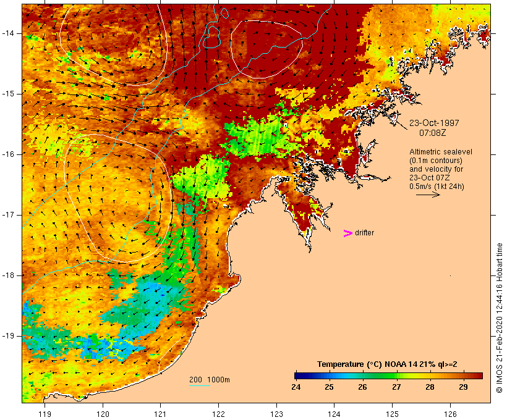This screenshot has width=507, height=420.
Task: Click color bar label '29'
Action: (463, 387)
